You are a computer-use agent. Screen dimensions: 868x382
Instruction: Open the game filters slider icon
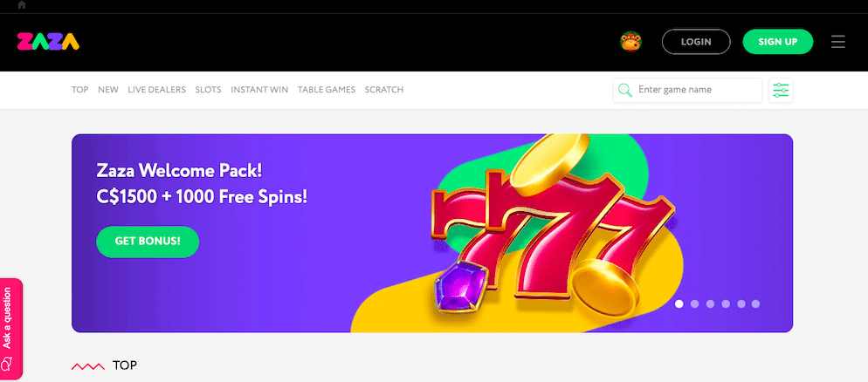point(781,90)
